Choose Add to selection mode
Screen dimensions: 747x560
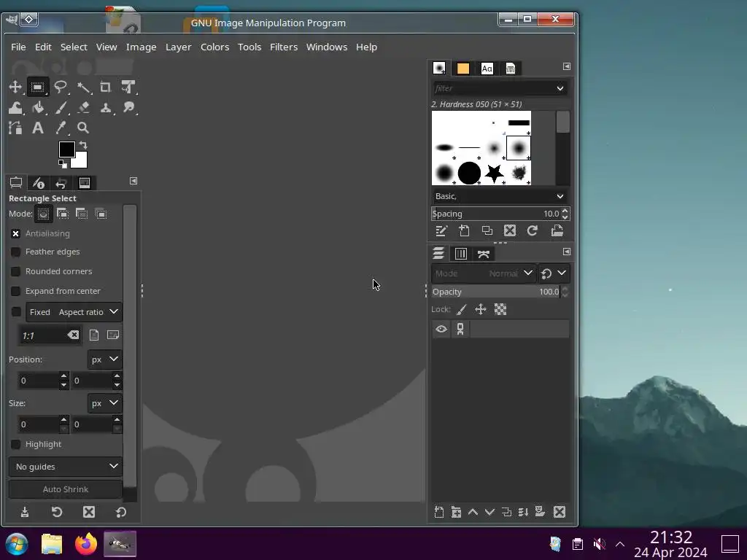(x=63, y=214)
